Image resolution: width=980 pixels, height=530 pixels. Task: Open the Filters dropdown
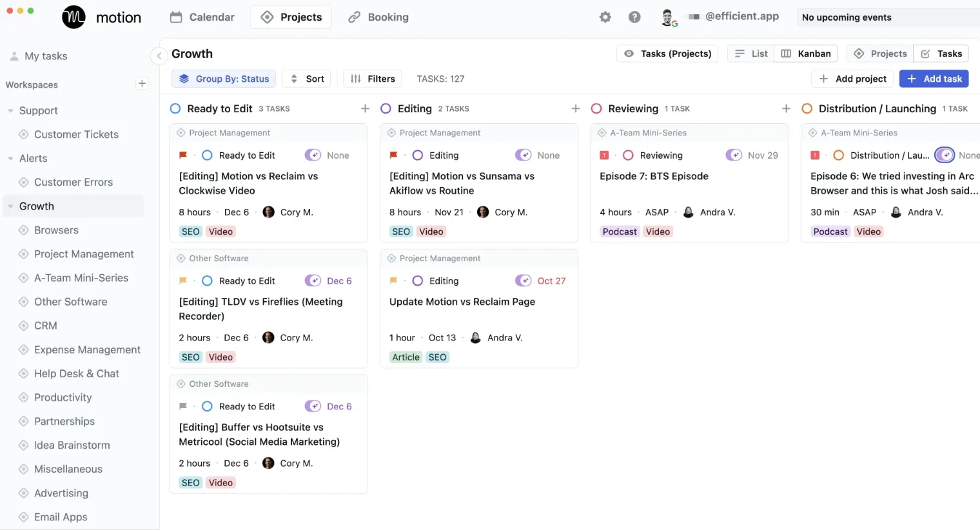pos(373,79)
